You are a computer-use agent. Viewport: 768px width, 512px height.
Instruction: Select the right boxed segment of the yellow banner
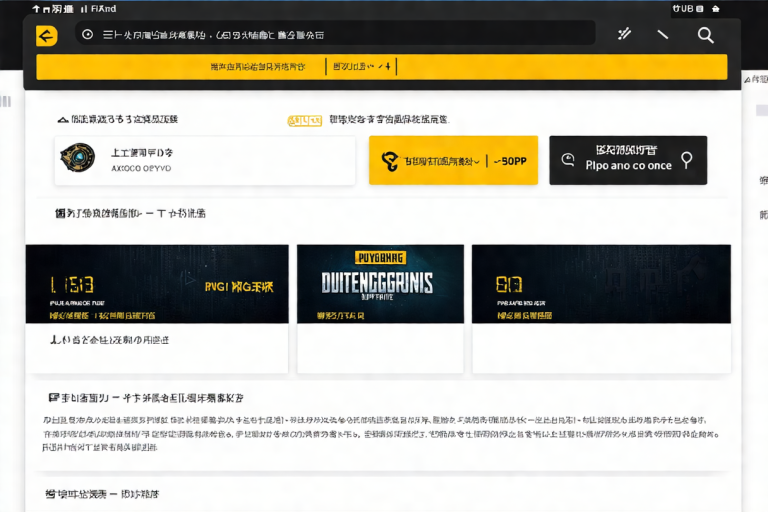click(361, 66)
